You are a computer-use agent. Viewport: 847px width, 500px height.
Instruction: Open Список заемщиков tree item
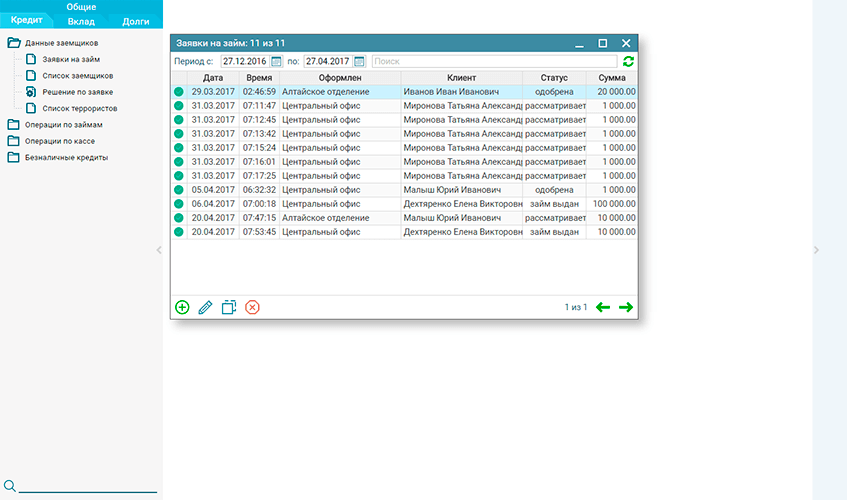tap(78, 76)
